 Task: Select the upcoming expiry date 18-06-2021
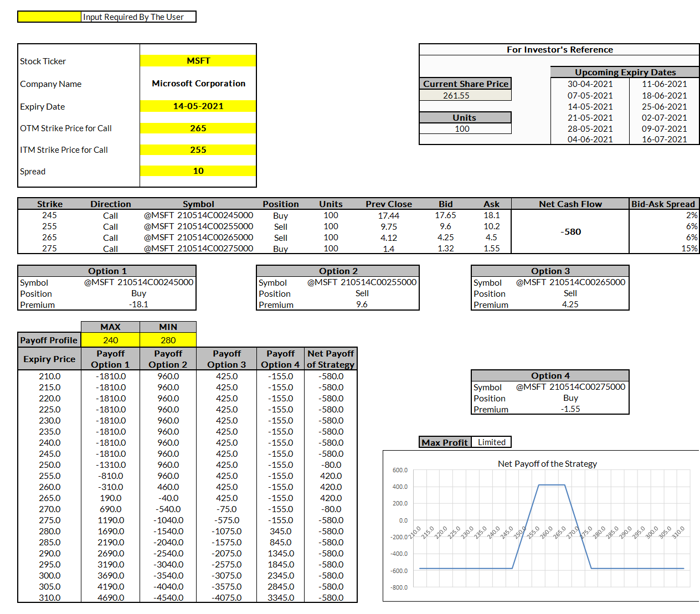[x=665, y=96]
